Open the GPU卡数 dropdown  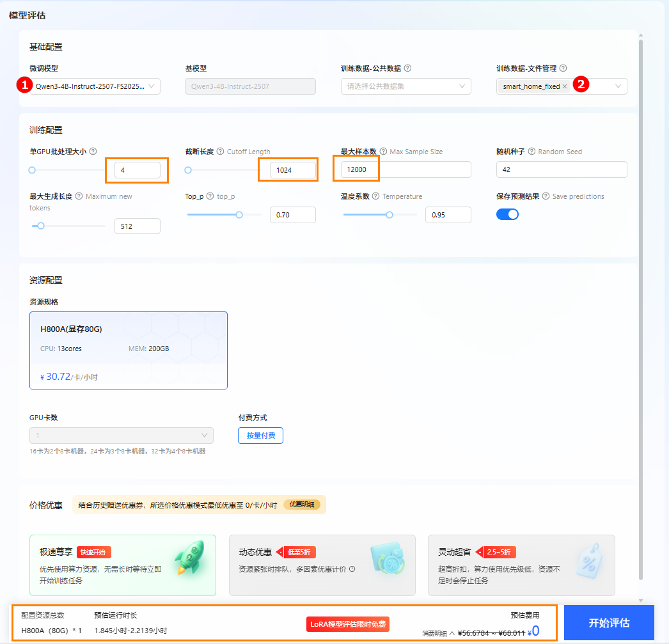tap(121, 436)
